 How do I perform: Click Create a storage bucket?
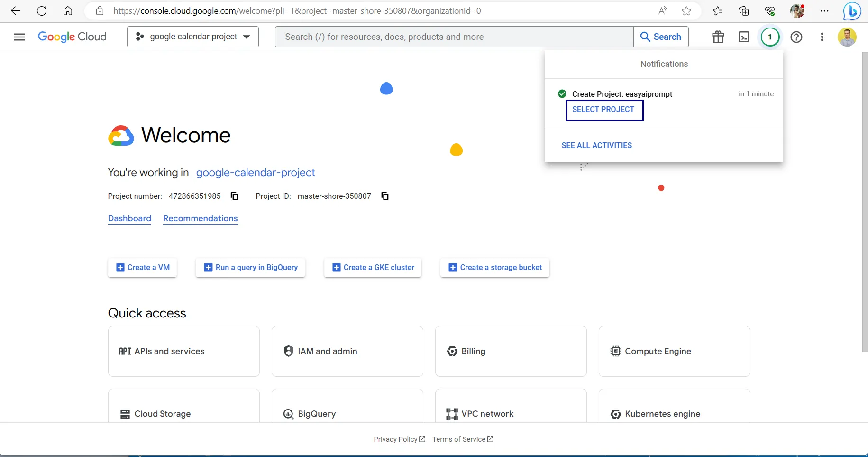[495, 267]
